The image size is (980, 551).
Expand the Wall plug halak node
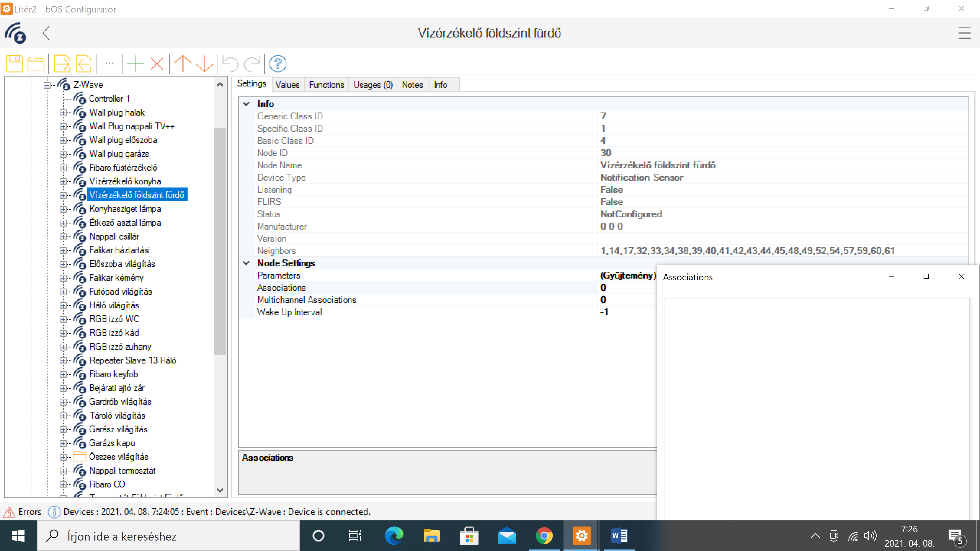pyautogui.click(x=63, y=112)
